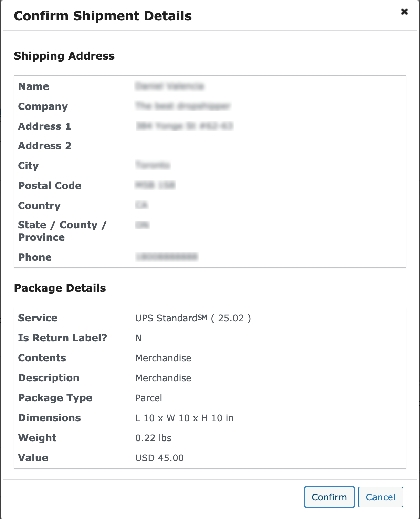Viewport: 420px width, 519px height.
Task: Select the Address 1 value
Action: click(184, 126)
